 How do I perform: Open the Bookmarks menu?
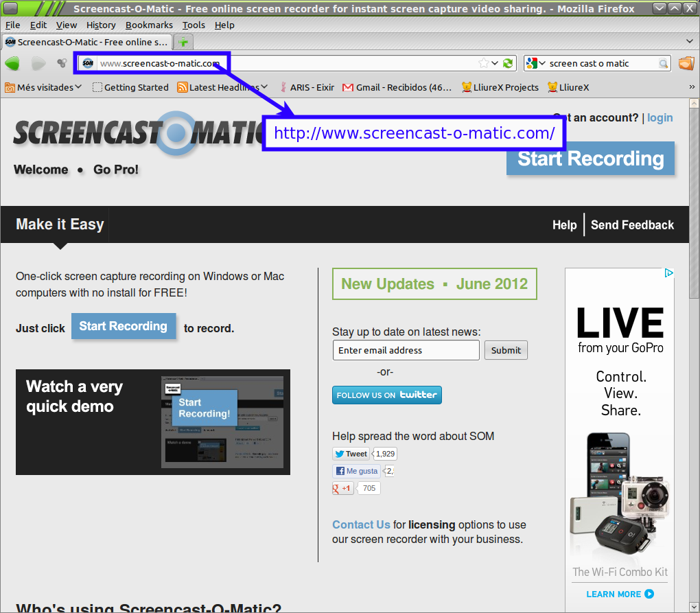click(149, 25)
